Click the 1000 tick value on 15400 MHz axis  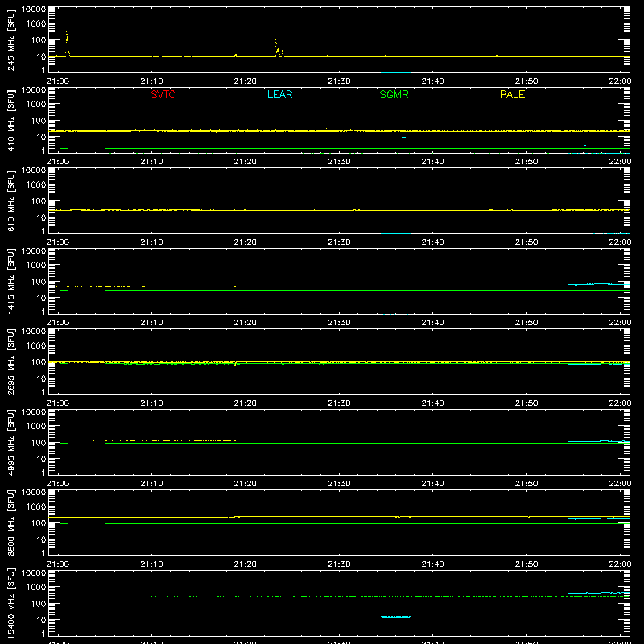pos(36,588)
